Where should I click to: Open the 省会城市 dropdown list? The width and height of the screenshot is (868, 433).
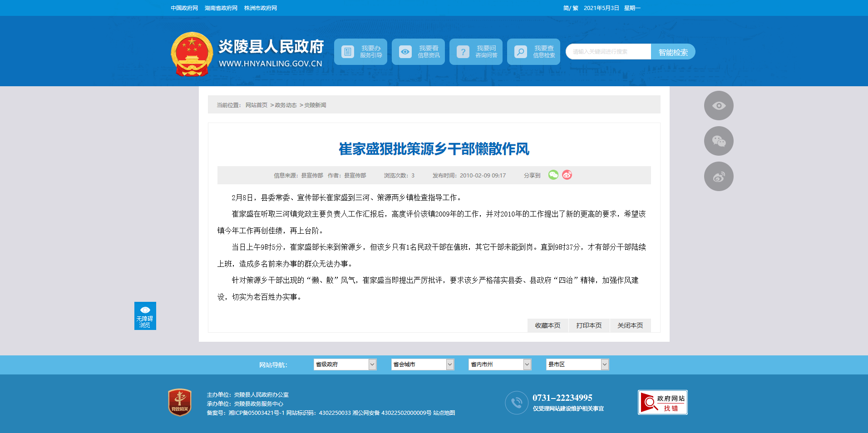point(422,364)
